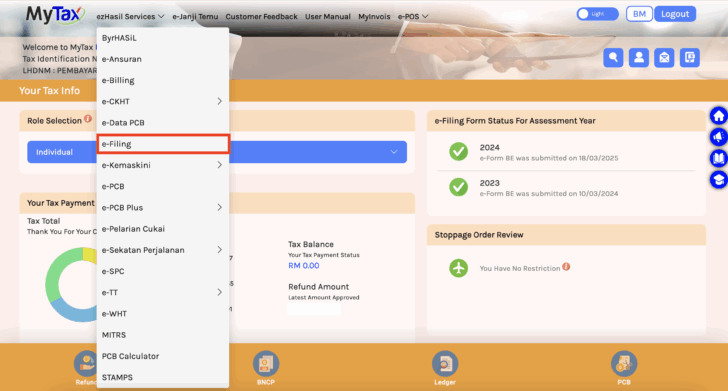
Task: Select e-Billing from the menu
Action: [x=162, y=80]
